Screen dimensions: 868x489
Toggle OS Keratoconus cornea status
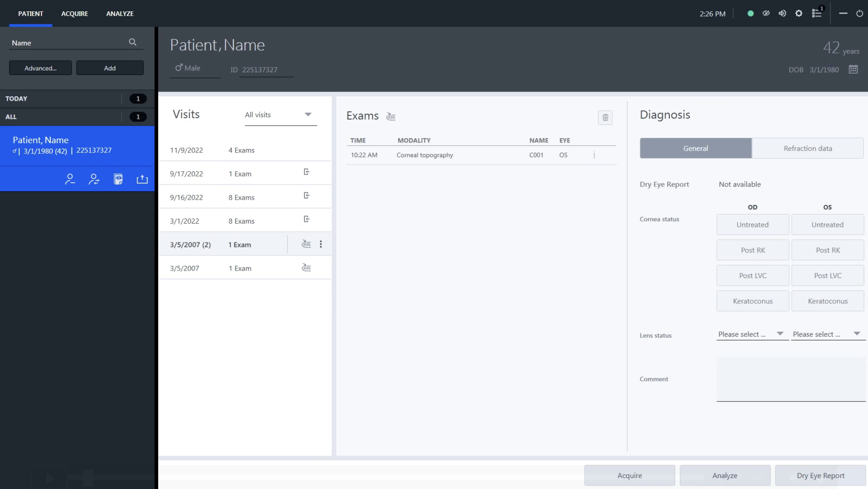point(827,301)
